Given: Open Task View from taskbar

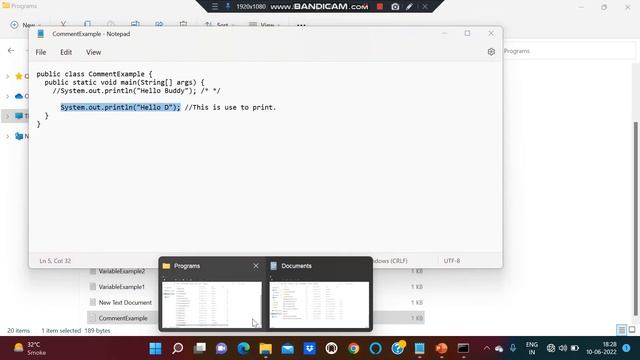Looking at the screenshot, I should (x=200, y=348).
